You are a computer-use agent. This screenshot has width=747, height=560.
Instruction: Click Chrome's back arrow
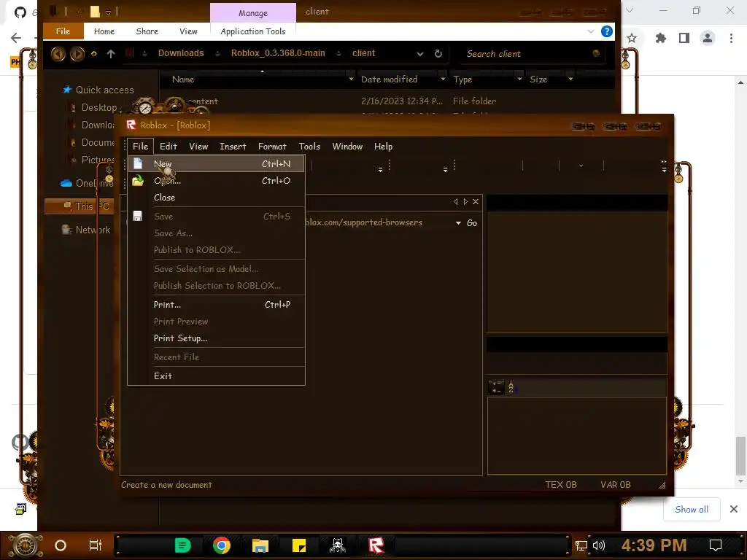click(x=16, y=38)
